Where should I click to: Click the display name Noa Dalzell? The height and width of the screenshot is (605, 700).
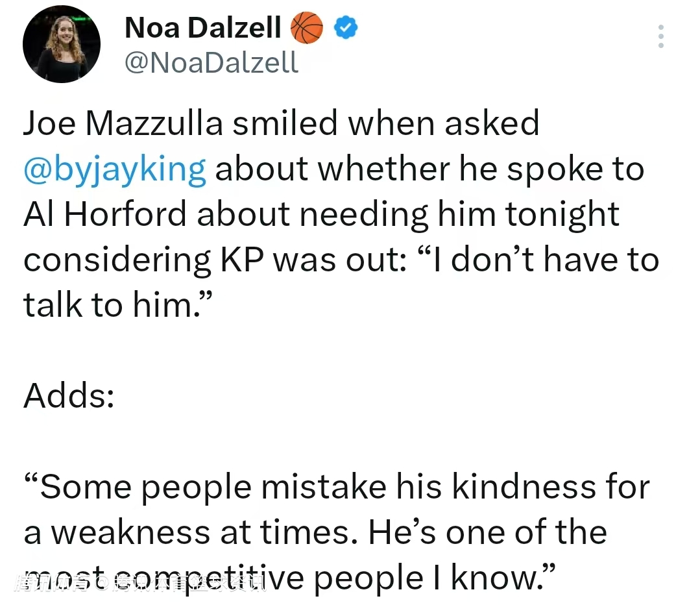click(202, 27)
